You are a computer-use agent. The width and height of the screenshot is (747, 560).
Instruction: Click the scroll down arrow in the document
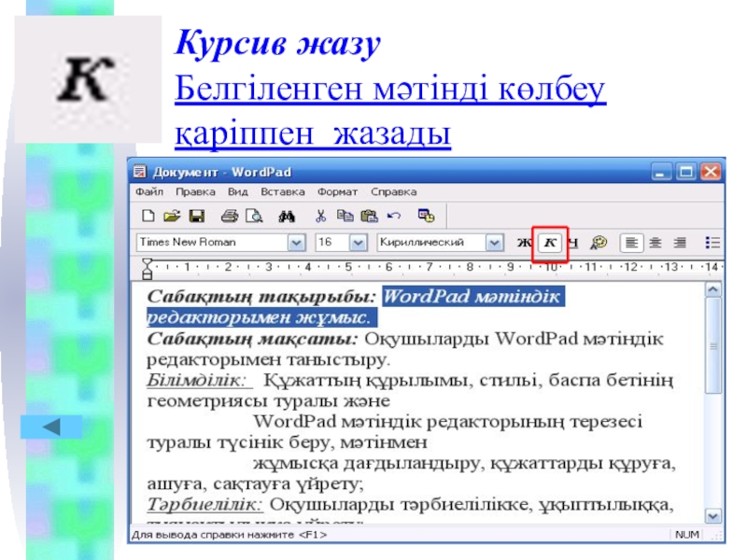point(713,516)
